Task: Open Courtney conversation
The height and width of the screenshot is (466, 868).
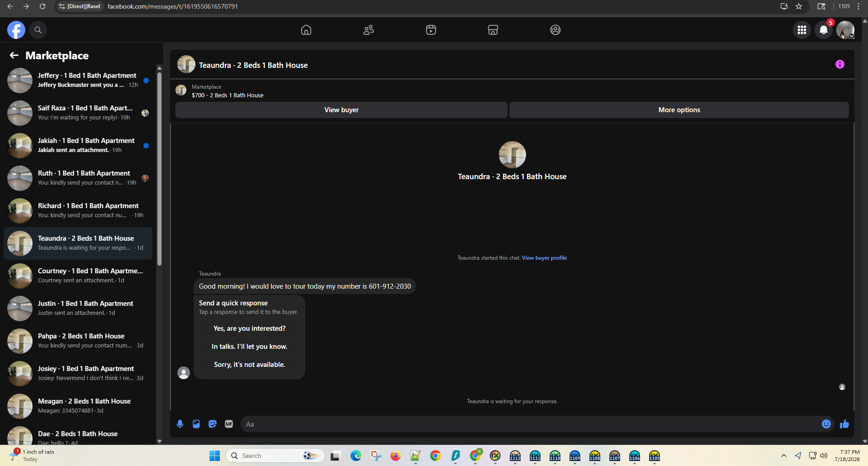Action: click(x=78, y=276)
